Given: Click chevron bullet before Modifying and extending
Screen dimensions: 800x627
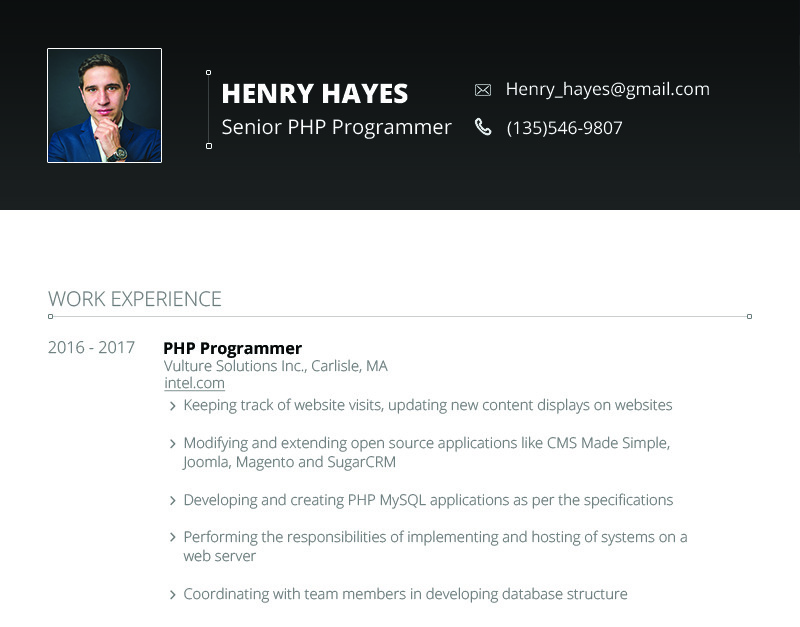Looking at the screenshot, I should coord(172,444).
